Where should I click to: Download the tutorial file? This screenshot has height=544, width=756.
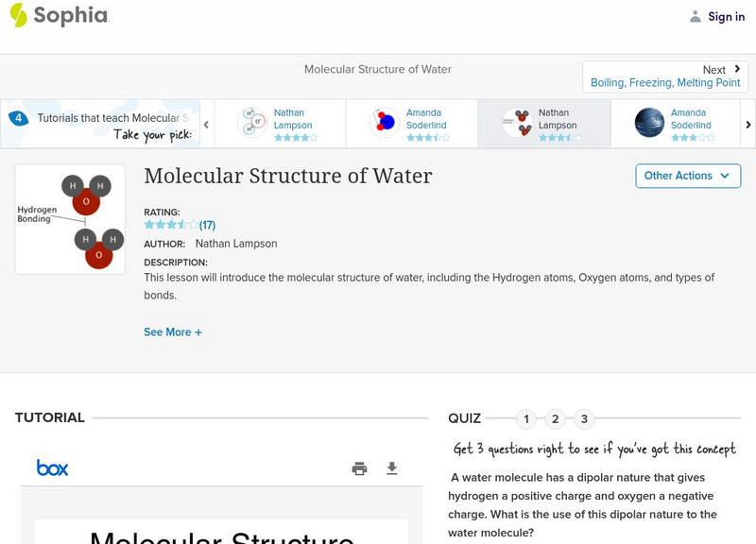[x=392, y=468]
